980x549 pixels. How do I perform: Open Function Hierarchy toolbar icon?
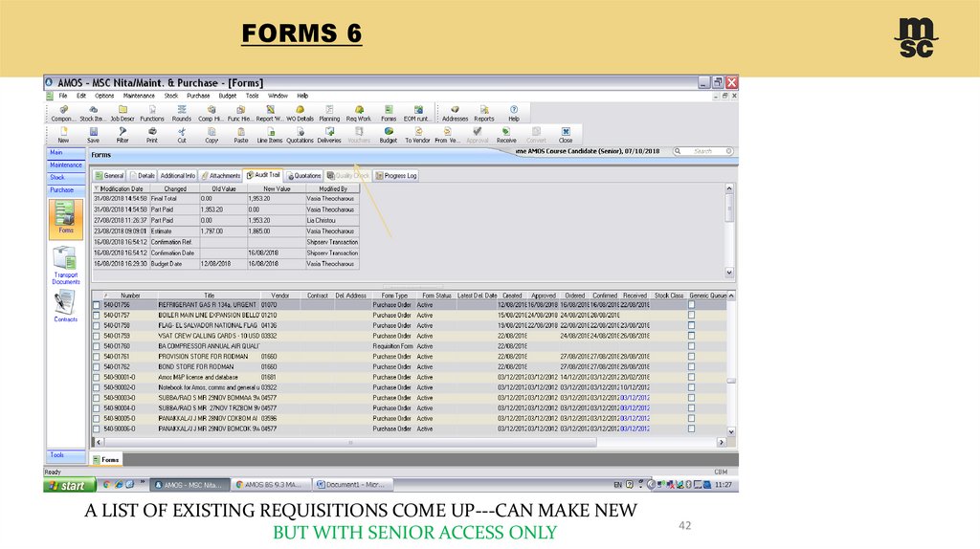click(x=240, y=113)
